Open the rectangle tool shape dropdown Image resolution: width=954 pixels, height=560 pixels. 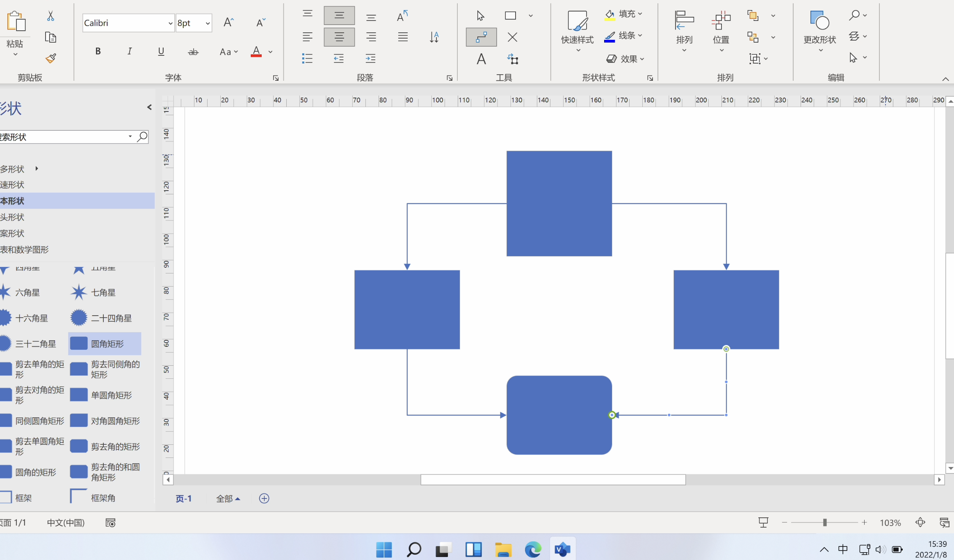[531, 16]
